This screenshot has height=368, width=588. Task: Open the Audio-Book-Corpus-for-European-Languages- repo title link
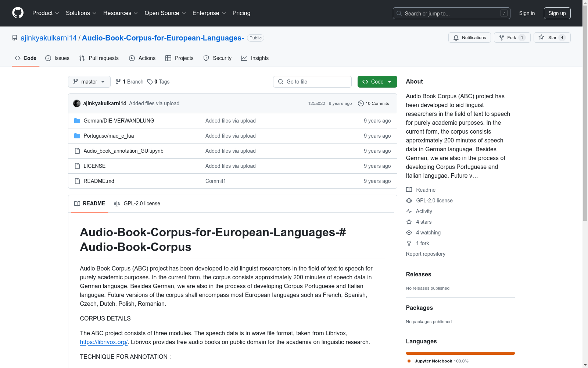163,38
